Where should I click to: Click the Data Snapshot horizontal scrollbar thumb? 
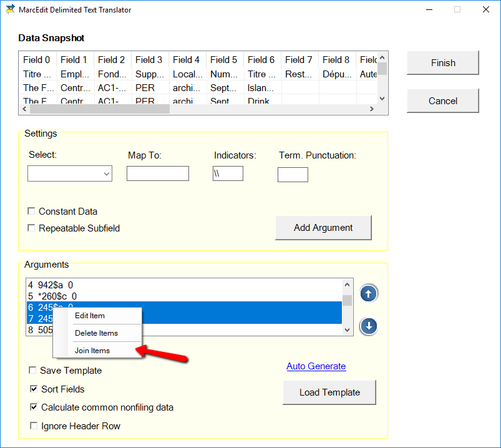[100, 109]
